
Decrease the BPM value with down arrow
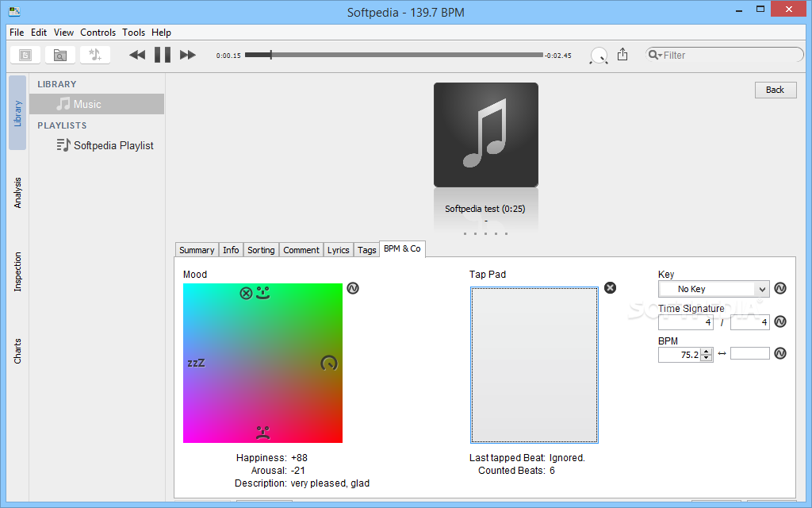(707, 358)
